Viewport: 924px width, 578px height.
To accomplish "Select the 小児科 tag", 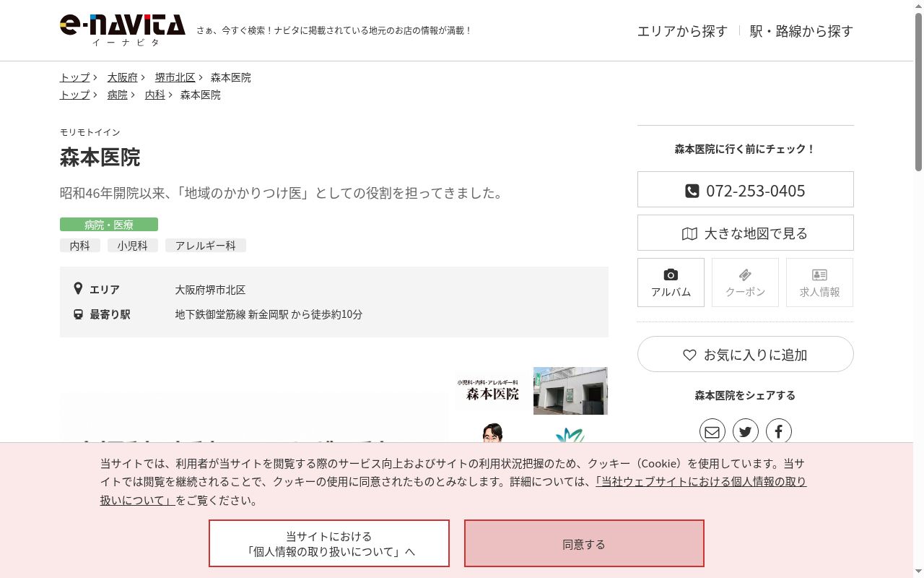I will pyautogui.click(x=133, y=246).
